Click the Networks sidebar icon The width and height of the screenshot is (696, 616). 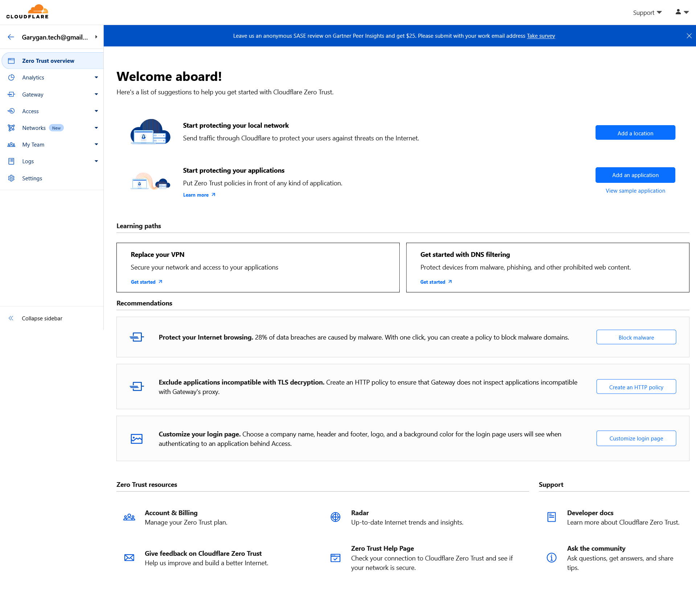pyautogui.click(x=11, y=128)
